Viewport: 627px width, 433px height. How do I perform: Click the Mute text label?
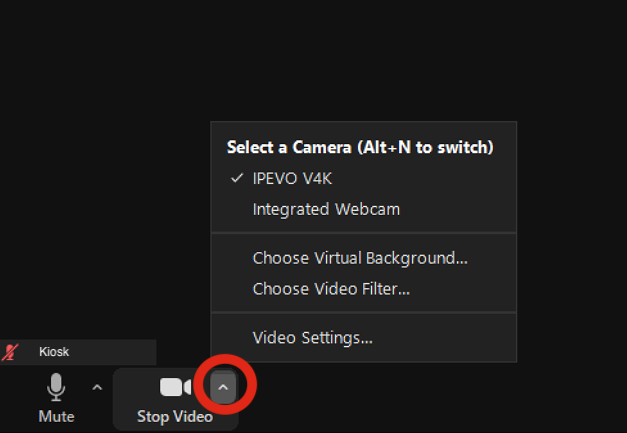pos(56,417)
